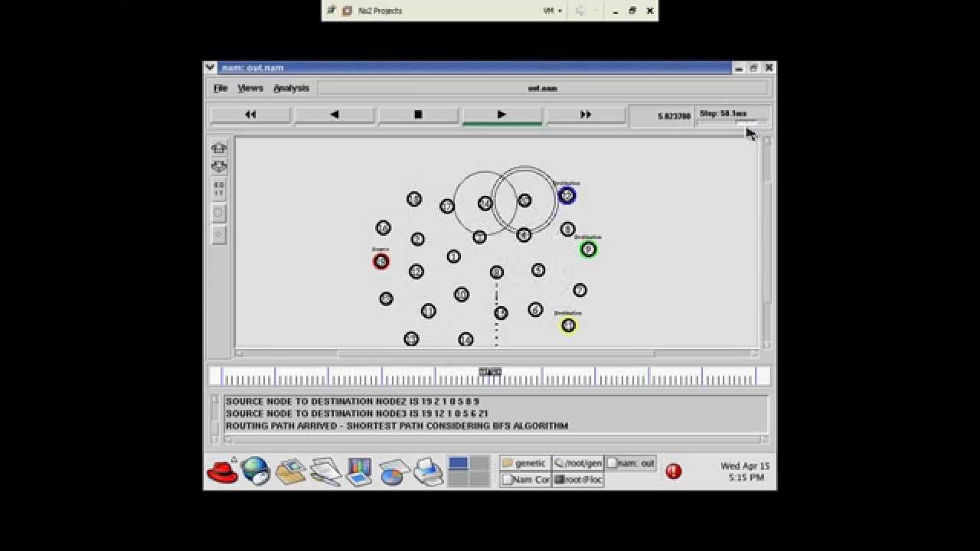Viewport: 980px width, 551px height.
Task: Stop the nam animation
Action: (418, 115)
